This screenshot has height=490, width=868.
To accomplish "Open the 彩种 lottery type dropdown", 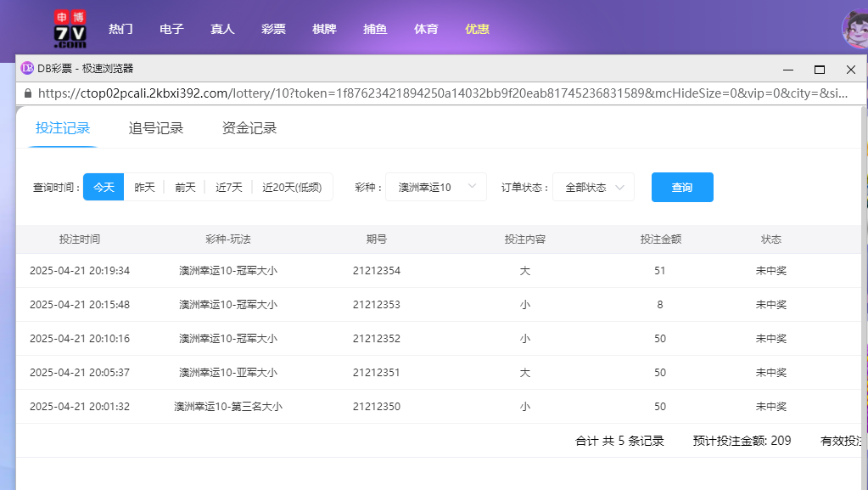I will (435, 187).
